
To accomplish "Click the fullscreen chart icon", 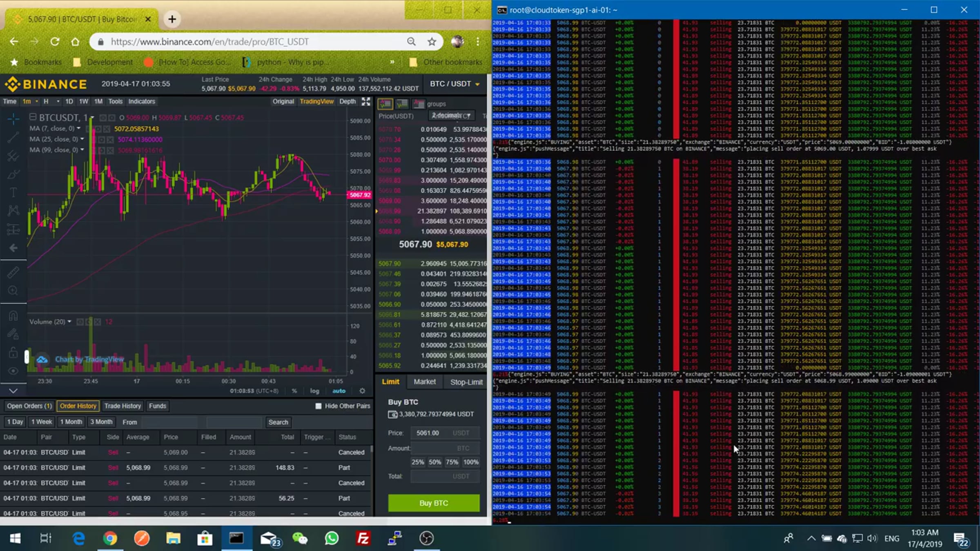I will 366,101.
